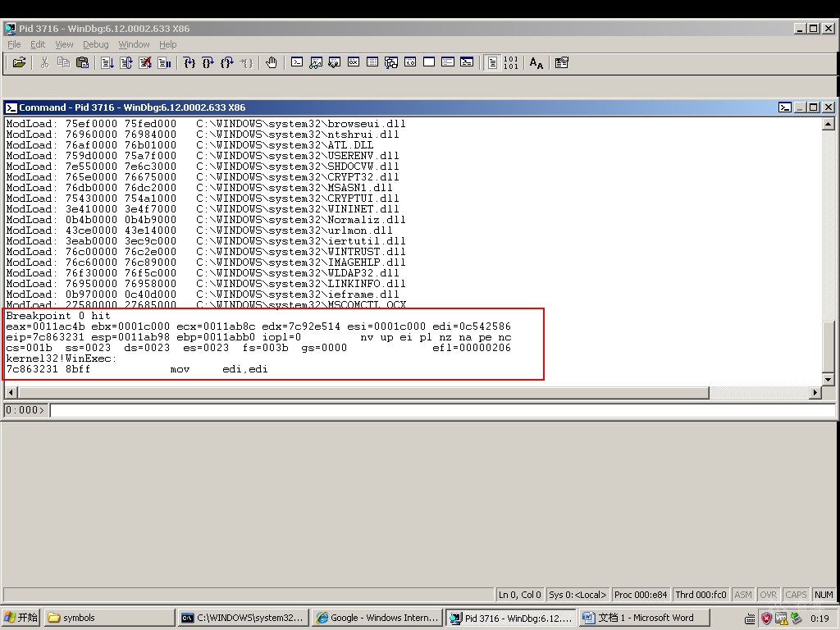This screenshot has width=840, height=630.
Task: Turn Source mode on via toolbar
Action: coord(492,62)
